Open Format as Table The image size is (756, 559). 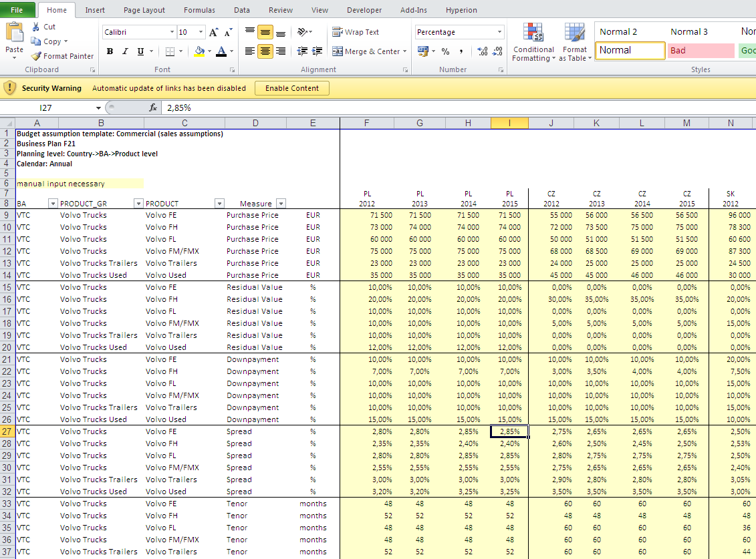click(575, 42)
